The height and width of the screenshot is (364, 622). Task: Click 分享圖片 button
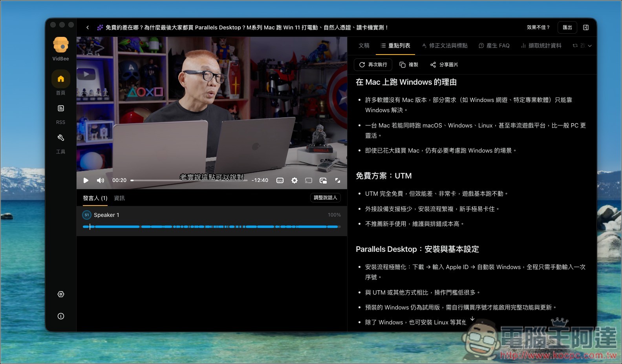pos(444,65)
